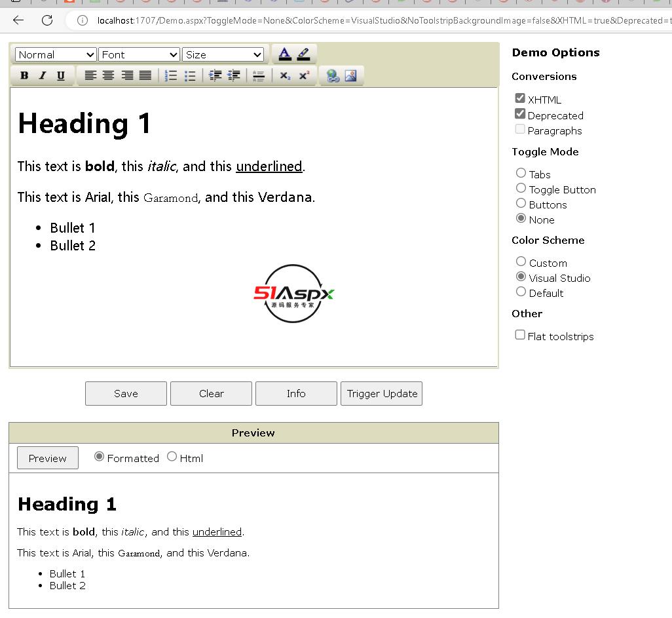672x618 pixels.
Task: Enable Flat toolstrips option
Action: [x=520, y=335]
